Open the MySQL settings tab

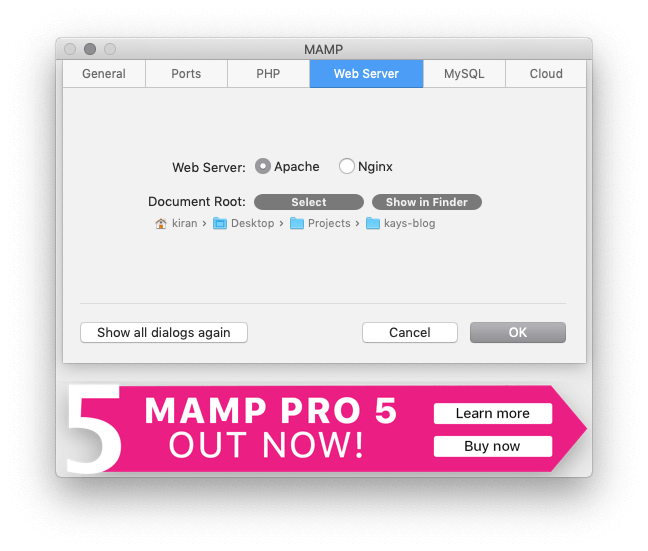(x=464, y=74)
